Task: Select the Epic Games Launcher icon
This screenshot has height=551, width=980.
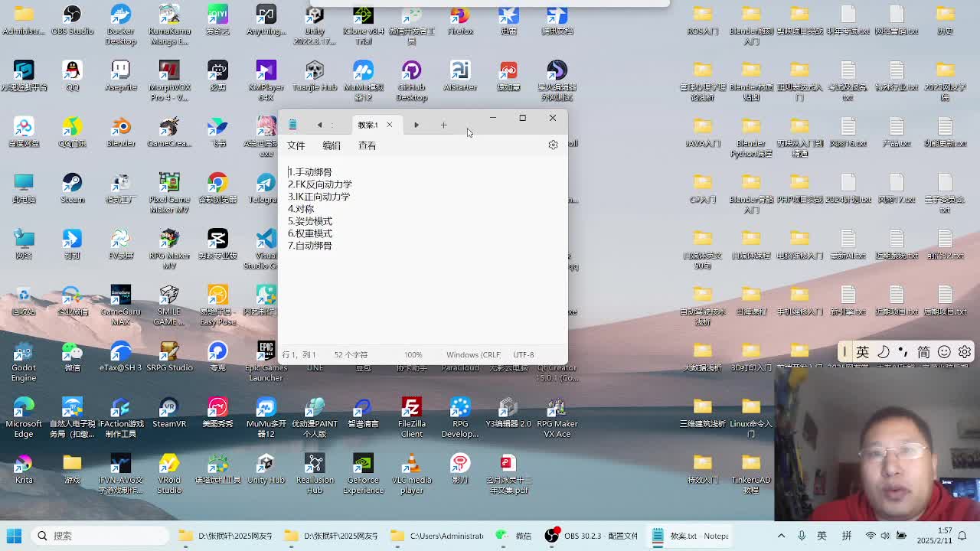Action: click(x=266, y=361)
